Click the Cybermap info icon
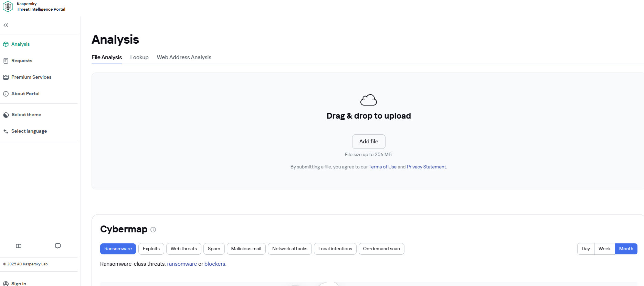 [153, 230]
